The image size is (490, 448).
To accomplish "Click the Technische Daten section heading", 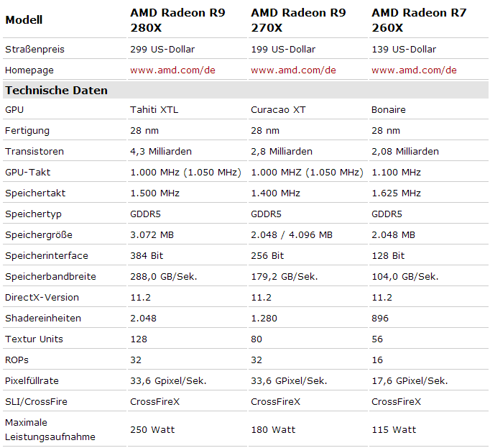I will tap(56, 90).
